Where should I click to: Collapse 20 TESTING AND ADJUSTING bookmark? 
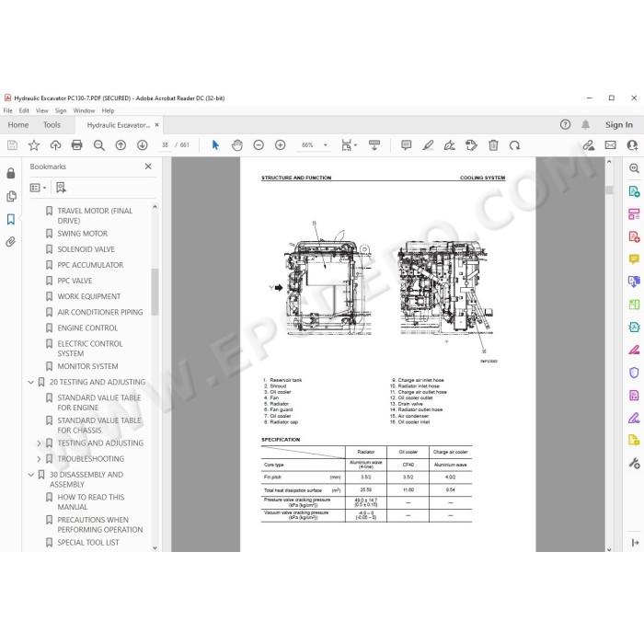pos(30,382)
